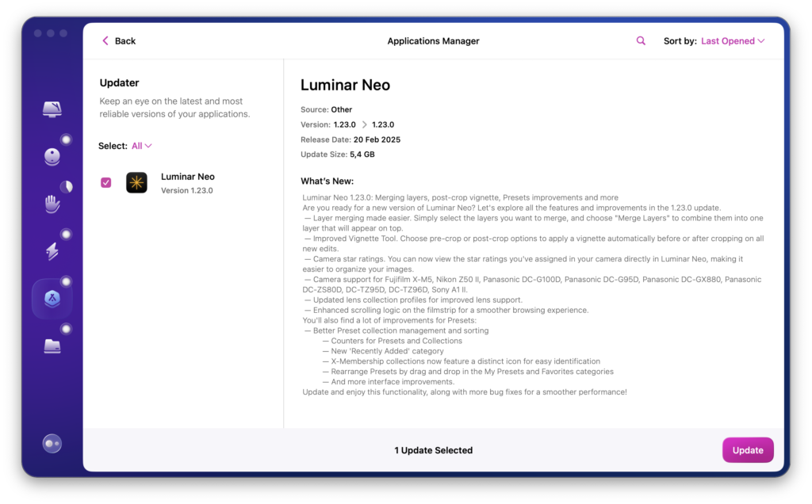Open the Cleanup sphere icon in sidebar
This screenshot has width=812, height=504.
52,156
